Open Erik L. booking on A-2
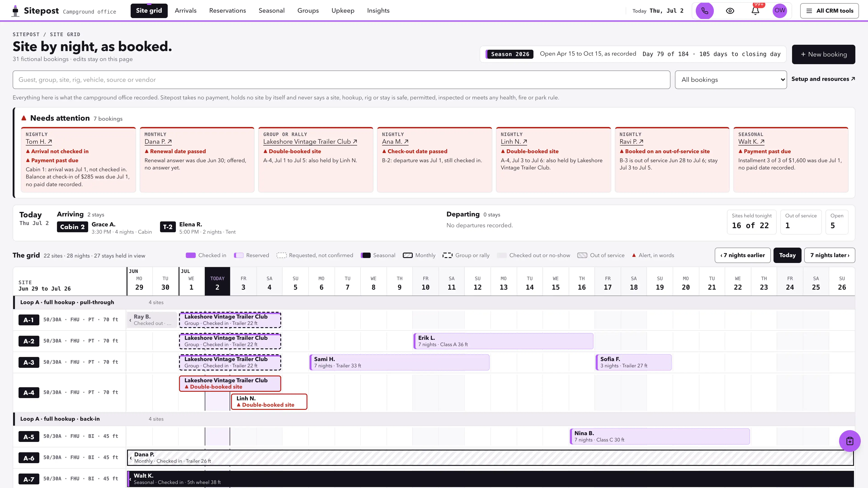 click(503, 341)
